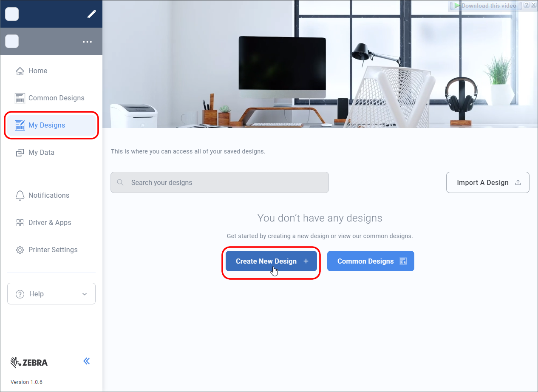Open the three-dot options menu
The image size is (538, 392).
87,41
